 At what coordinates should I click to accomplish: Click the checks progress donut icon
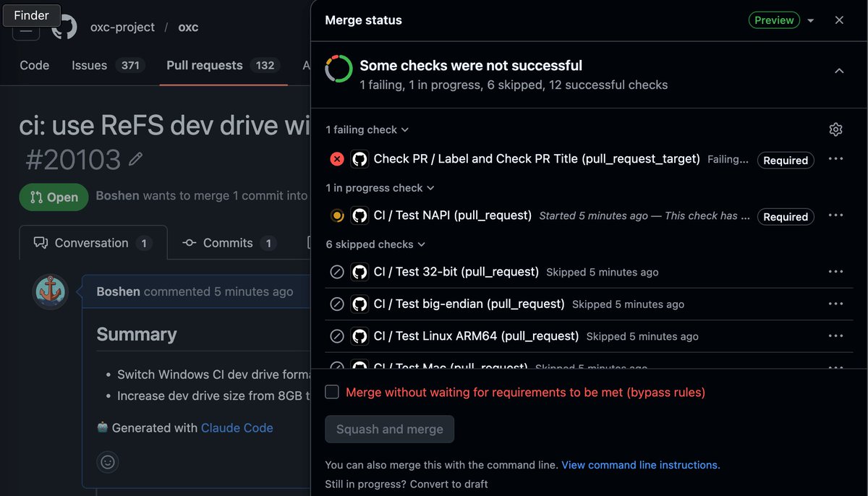[339, 69]
